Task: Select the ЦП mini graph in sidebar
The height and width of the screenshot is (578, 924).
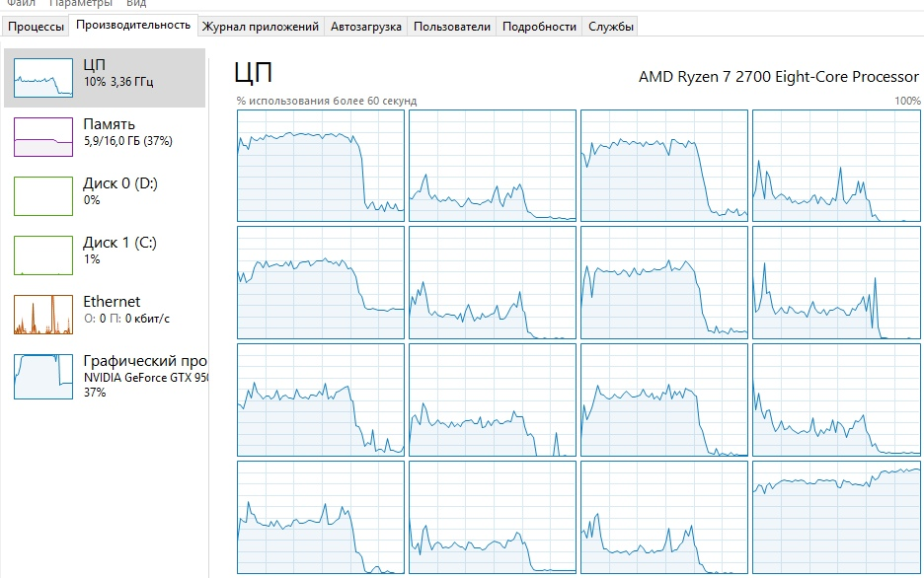Action: (43, 77)
